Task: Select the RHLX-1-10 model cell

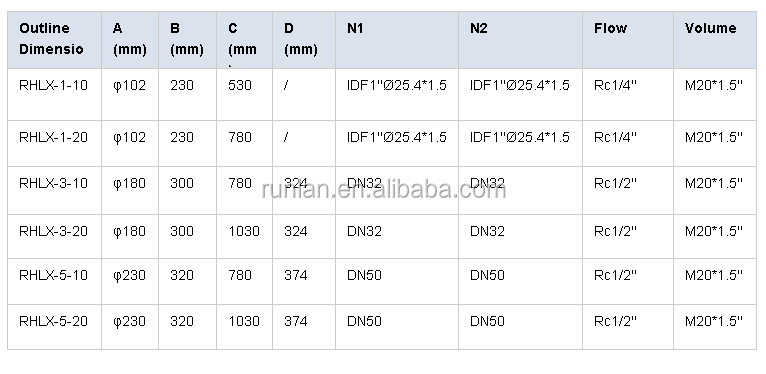Action: click(54, 94)
